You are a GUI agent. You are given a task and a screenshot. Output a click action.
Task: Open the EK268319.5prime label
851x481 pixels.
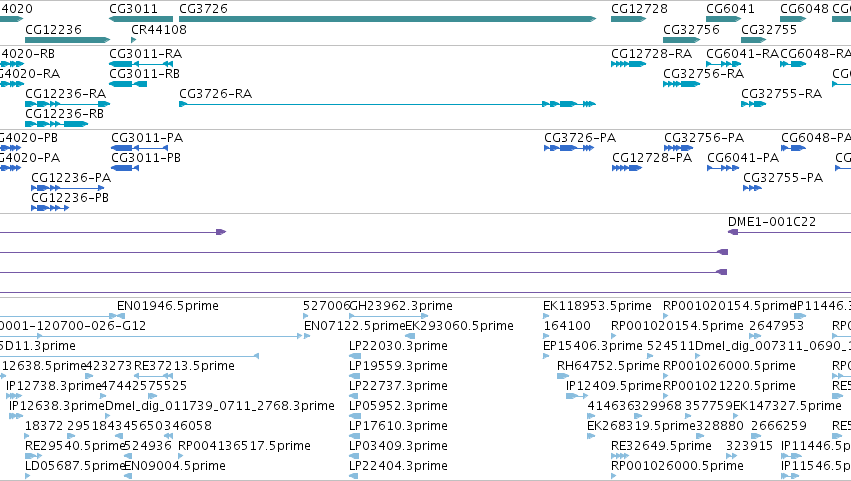642,427
